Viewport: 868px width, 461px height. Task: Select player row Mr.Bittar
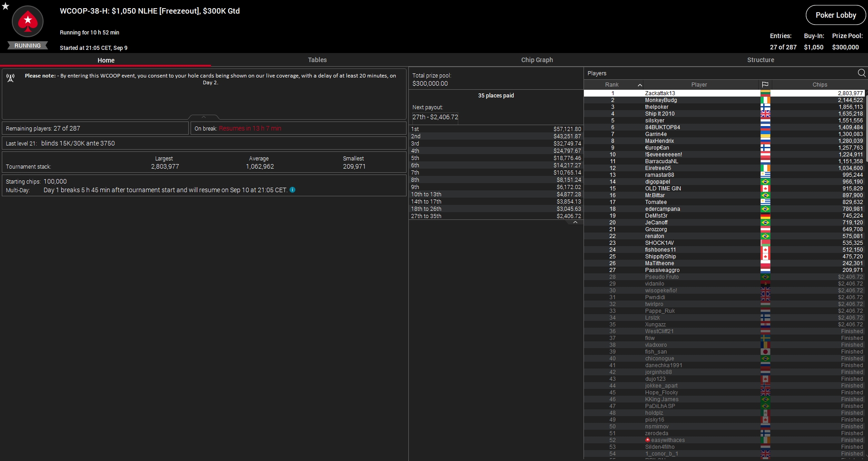(724, 195)
